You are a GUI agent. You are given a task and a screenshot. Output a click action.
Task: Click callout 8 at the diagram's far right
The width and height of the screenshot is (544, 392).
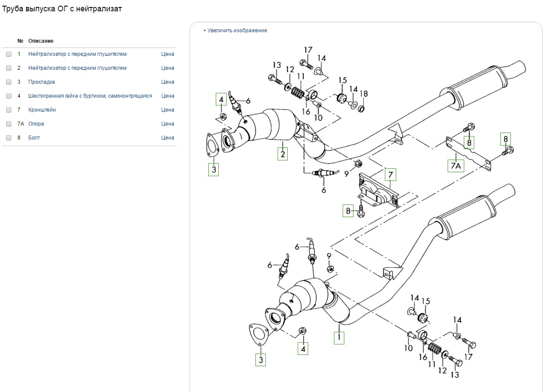pos(506,139)
